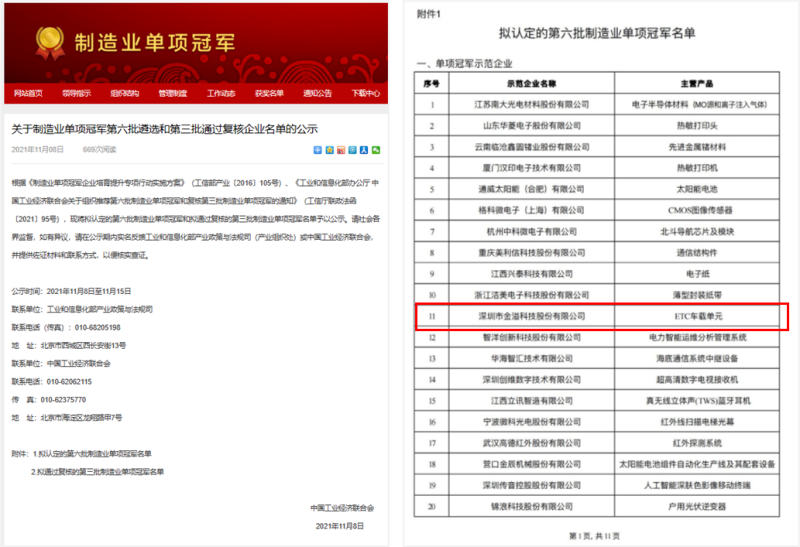Image resolution: width=800 pixels, height=547 pixels.
Task: Select the cell 山东华菱电子股份有限公司
Action: [x=532, y=126]
